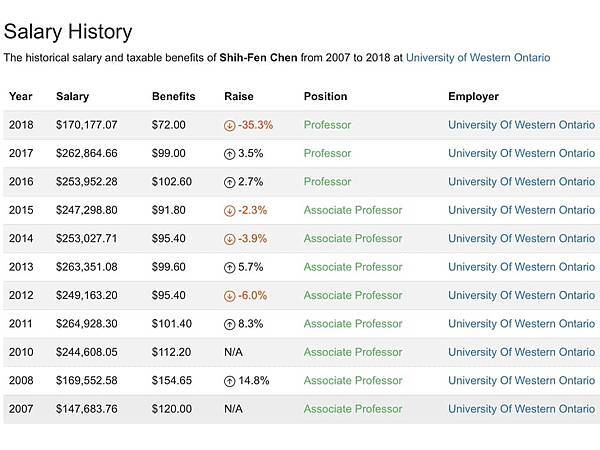The image size is (600, 450).
Task: Click the down-arrow icon beside -3.9% raise
Action: coord(230,239)
